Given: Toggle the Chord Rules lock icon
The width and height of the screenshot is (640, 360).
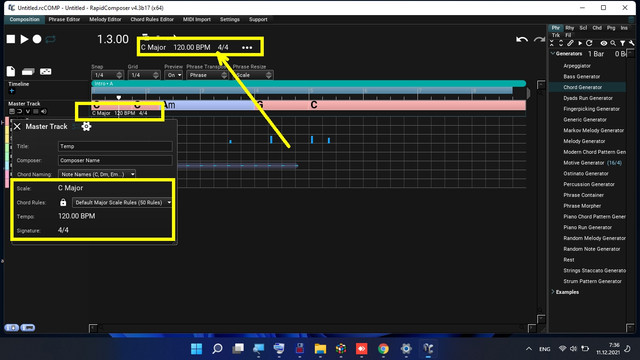Looking at the screenshot, I should click(63, 202).
